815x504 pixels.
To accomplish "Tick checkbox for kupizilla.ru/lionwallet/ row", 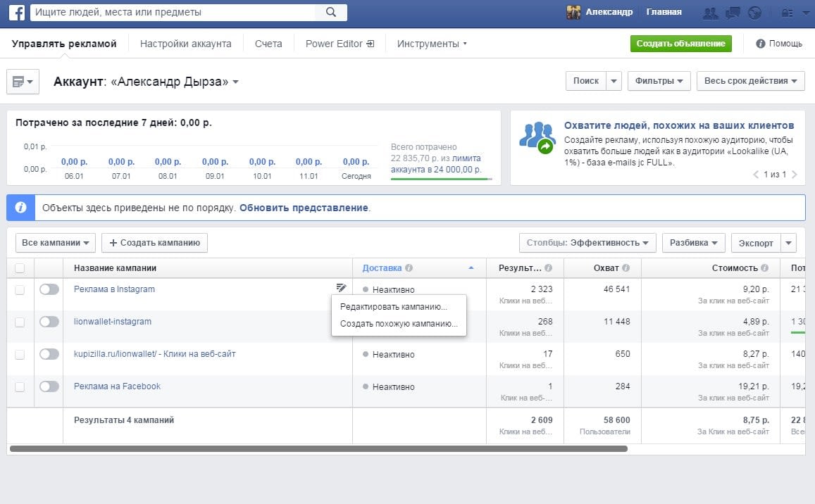I will pyautogui.click(x=20, y=354).
